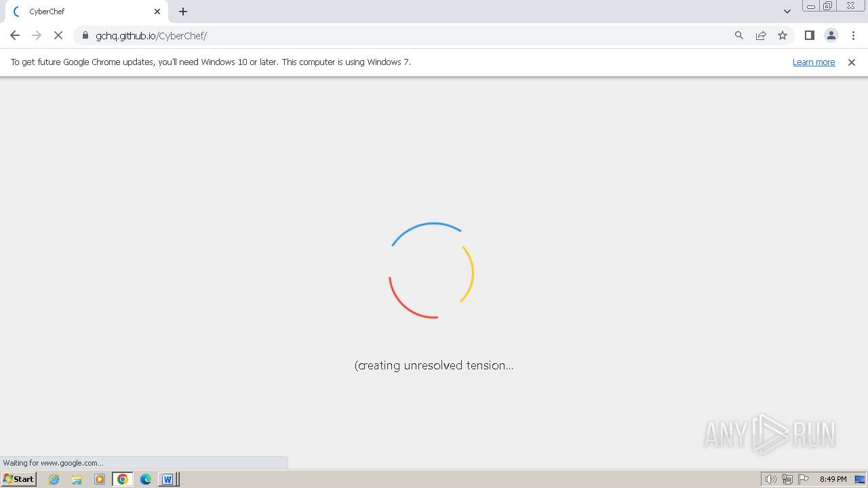This screenshot has height=488, width=868.
Task: Open the volume control in system tray
Action: (x=770, y=479)
